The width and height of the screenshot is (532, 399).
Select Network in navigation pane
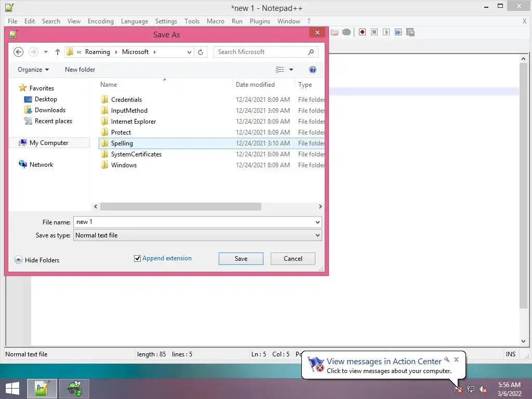[x=41, y=165]
